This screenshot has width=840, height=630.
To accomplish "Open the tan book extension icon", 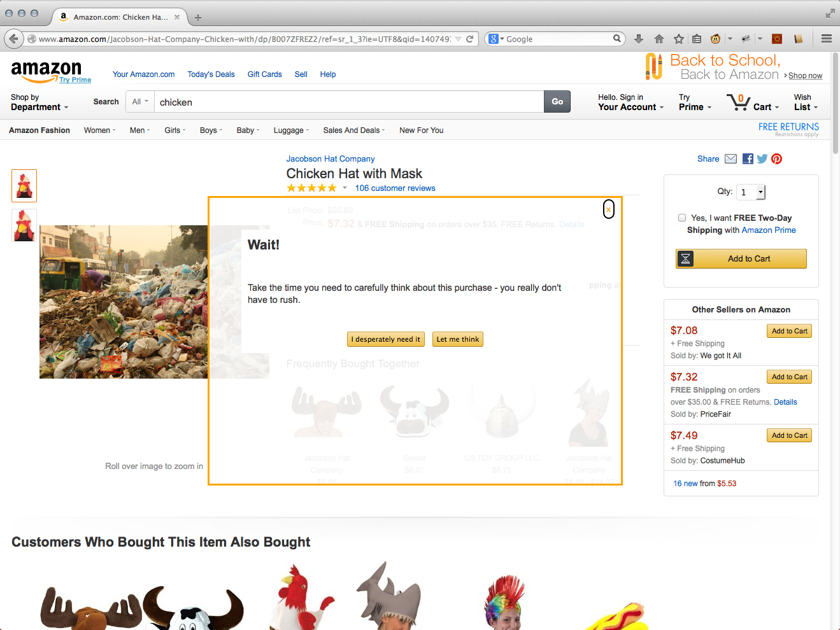I will (x=798, y=39).
